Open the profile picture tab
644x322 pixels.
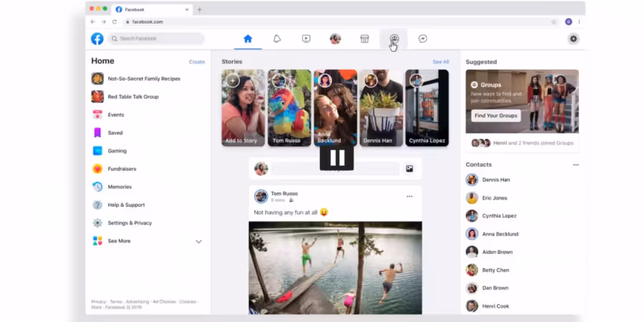point(335,39)
